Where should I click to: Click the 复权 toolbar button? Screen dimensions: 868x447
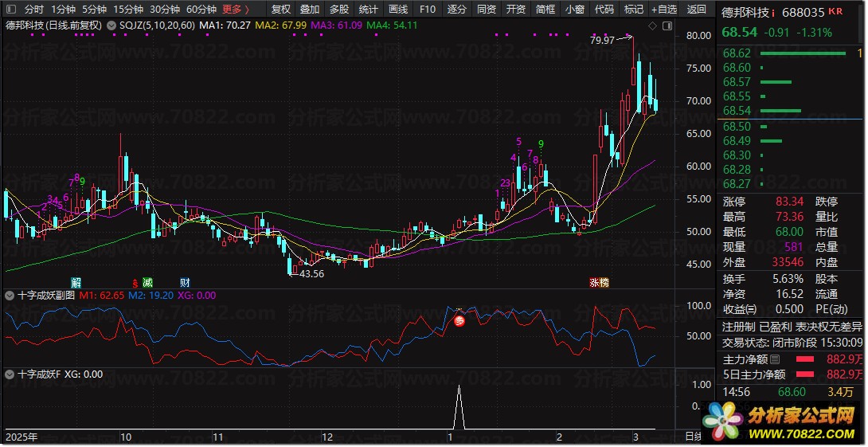coord(280,10)
